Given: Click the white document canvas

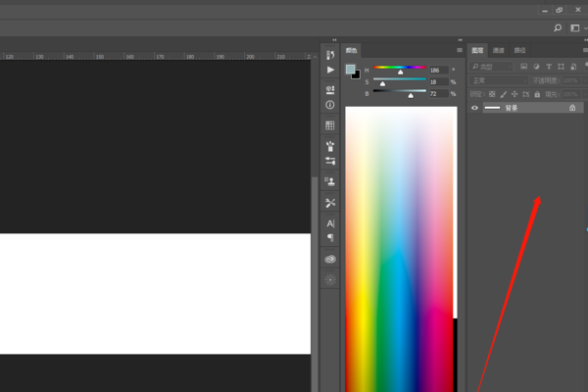Looking at the screenshot, I should tap(155, 294).
